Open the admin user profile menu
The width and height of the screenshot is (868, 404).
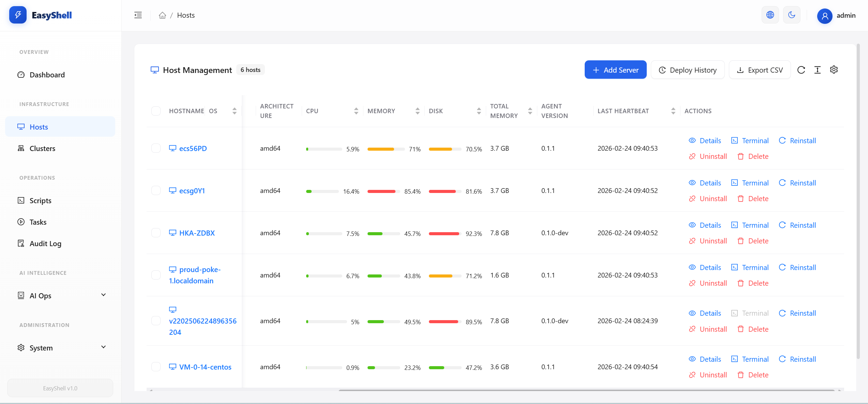(x=837, y=16)
